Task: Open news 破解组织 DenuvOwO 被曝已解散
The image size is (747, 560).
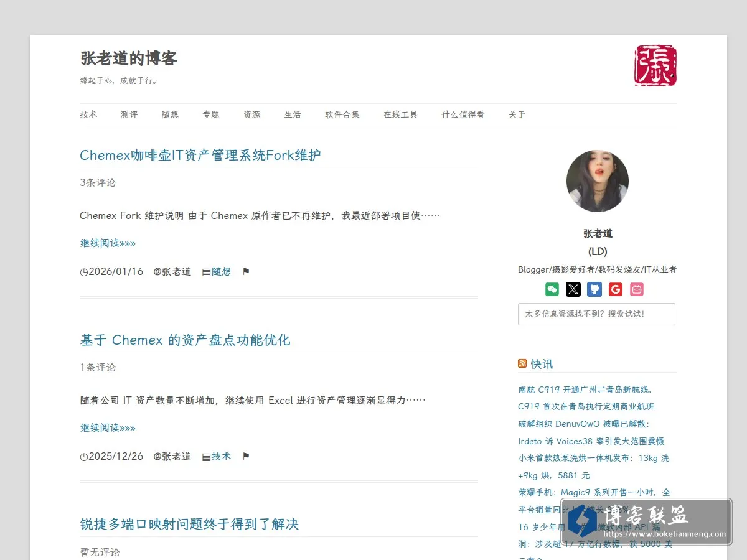Action: pyautogui.click(x=591, y=432)
